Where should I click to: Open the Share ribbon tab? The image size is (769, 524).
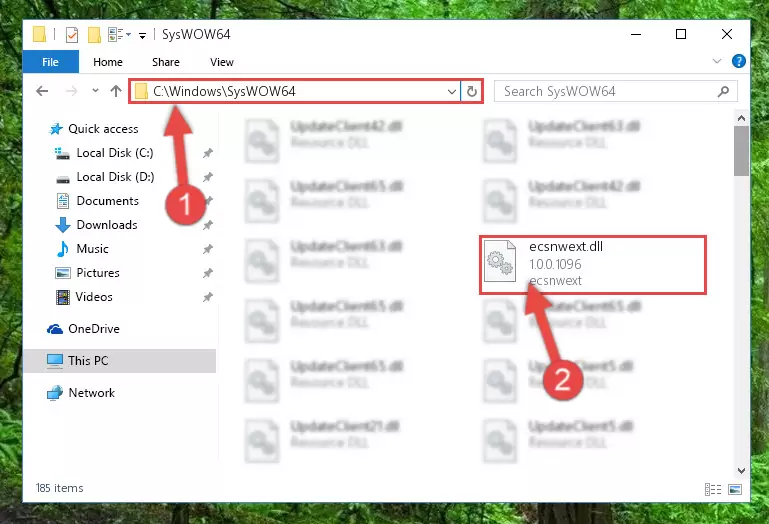click(x=166, y=62)
